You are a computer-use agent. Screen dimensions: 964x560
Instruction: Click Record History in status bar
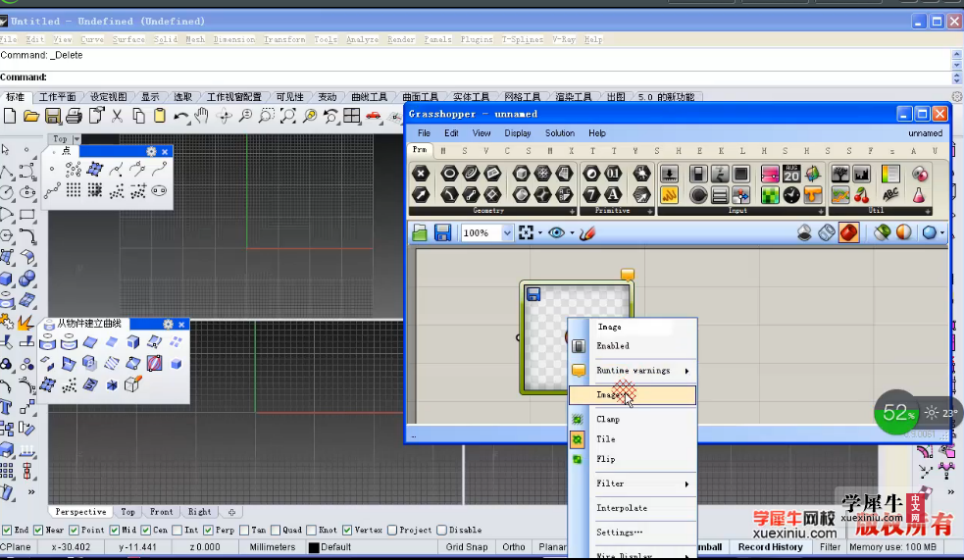point(771,547)
